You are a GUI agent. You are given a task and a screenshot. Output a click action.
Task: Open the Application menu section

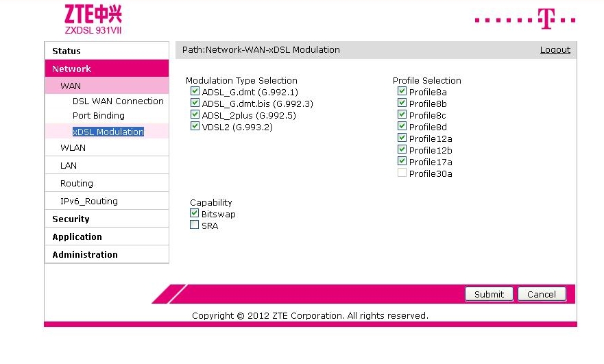[77, 236]
